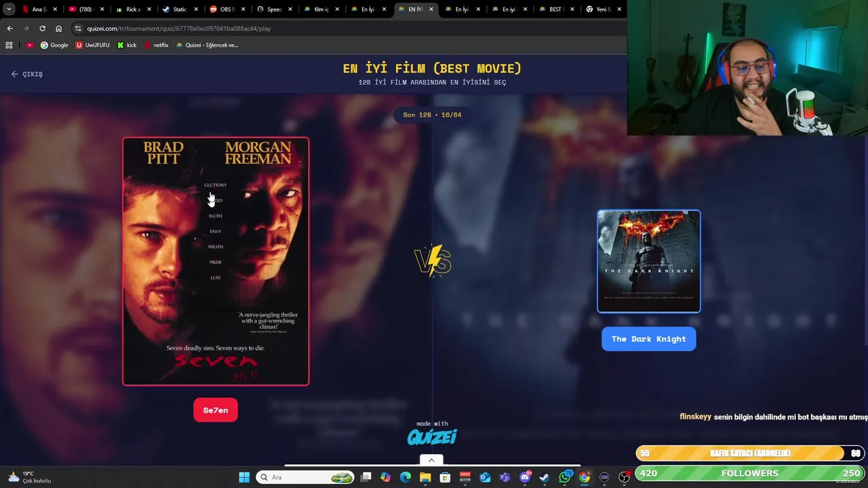The width and height of the screenshot is (868, 488).
Task: Click the site info icon in address bar
Action: click(x=78, y=28)
